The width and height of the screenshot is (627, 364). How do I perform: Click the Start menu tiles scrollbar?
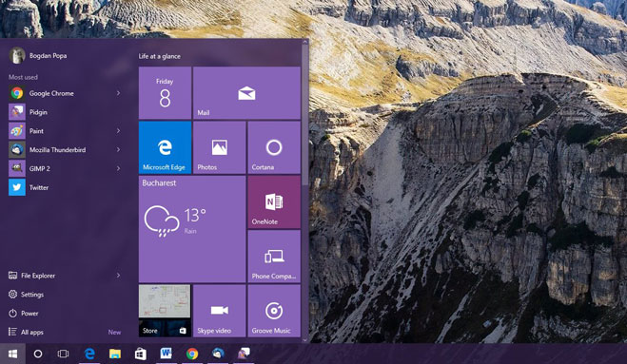[305, 115]
